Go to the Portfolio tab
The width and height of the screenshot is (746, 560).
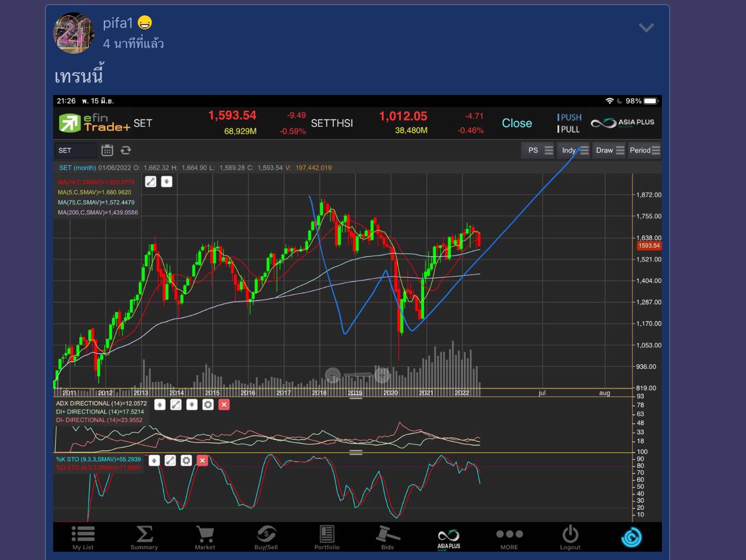pyautogui.click(x=327, y=537)
